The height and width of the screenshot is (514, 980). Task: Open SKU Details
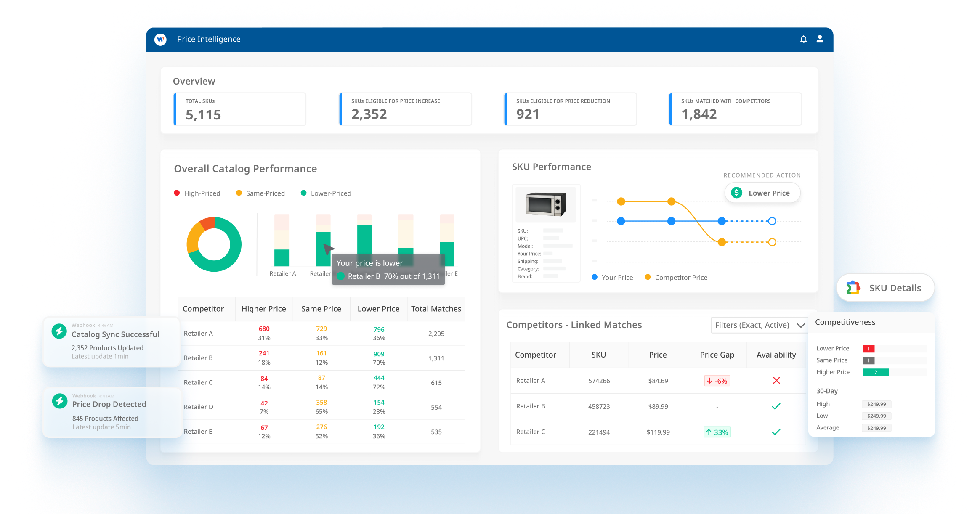[x=885, y=288]
